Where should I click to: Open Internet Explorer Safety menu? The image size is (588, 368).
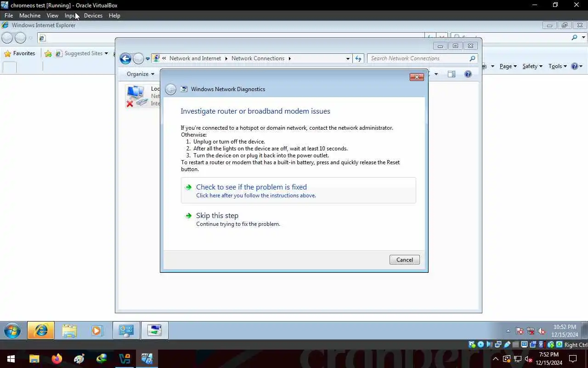(532, 66)
